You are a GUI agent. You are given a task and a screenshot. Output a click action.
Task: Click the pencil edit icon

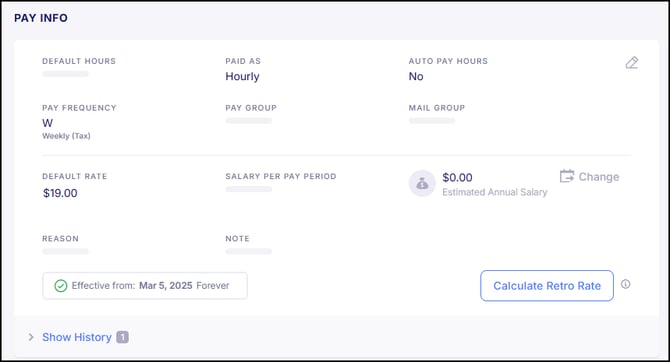[x=632, y=63]
